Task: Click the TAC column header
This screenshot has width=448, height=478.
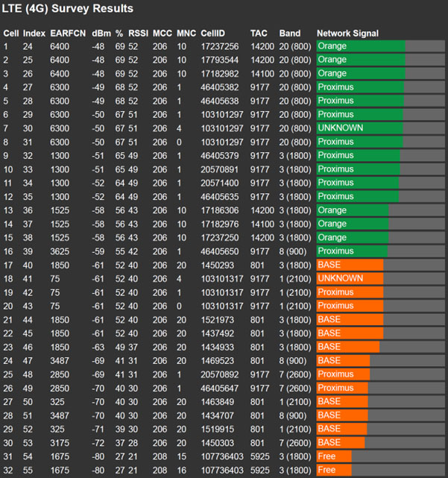Action: [x=259, y=34]
